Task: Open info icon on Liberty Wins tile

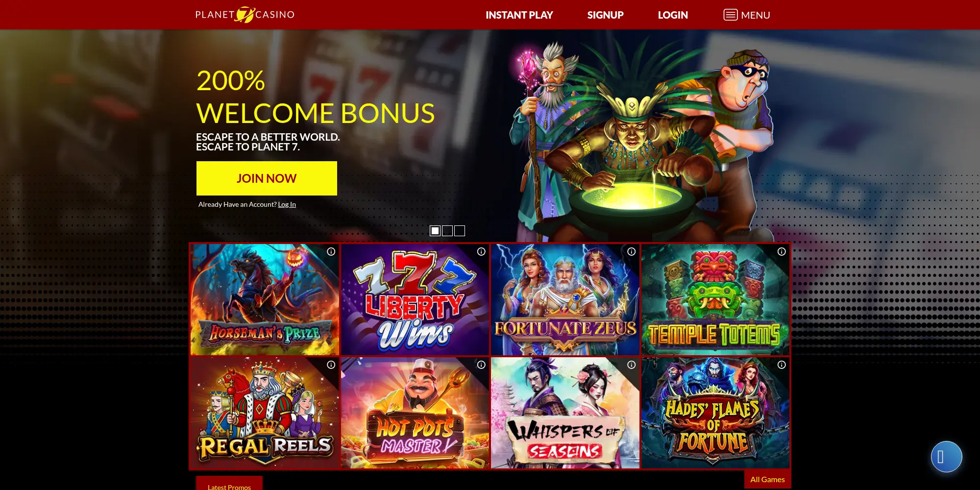Action: (481, 251)
